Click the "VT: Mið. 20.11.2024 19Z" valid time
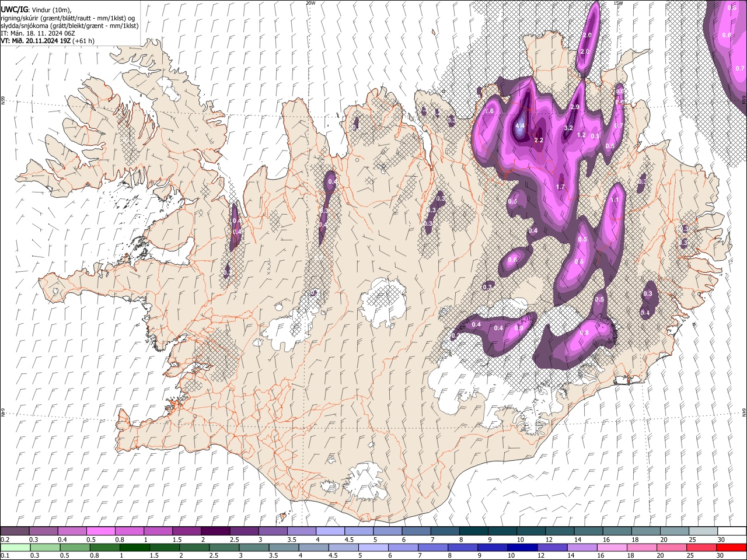 37,41
